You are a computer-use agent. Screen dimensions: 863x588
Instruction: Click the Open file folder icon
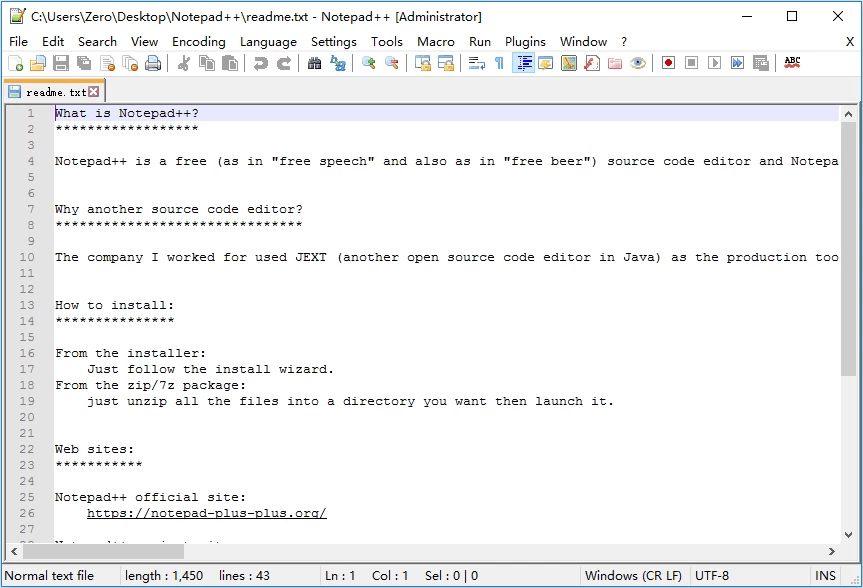(38, 63)
